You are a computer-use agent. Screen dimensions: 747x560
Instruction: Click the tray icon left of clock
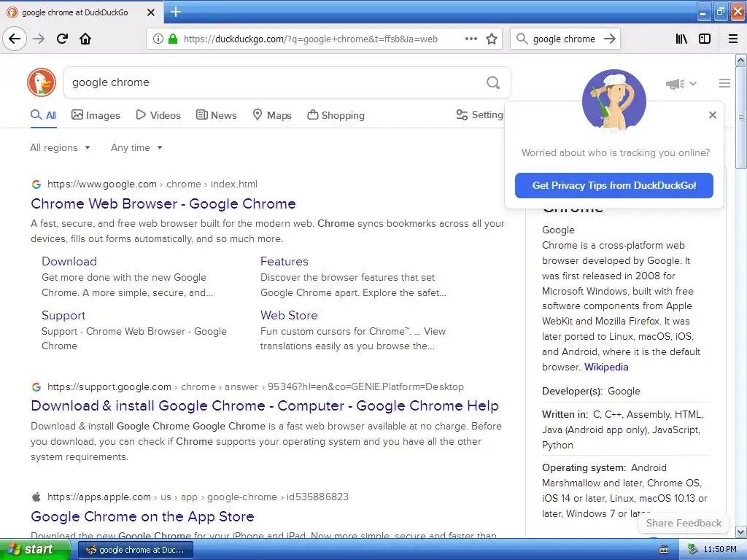point(692,550)
